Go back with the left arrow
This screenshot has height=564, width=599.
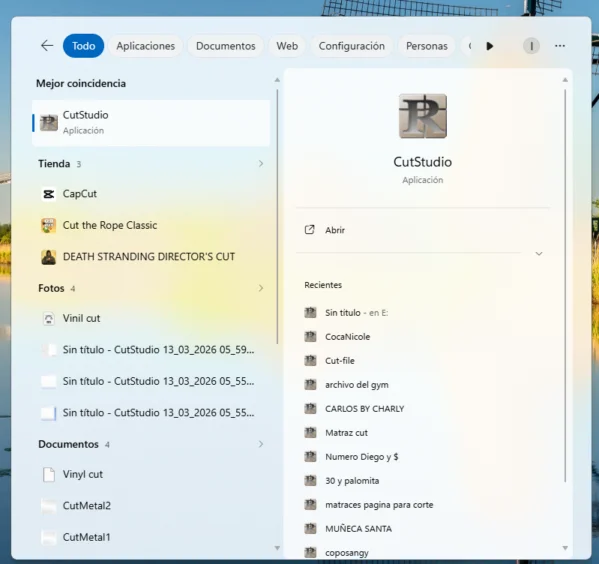click(x=47, y=46)
